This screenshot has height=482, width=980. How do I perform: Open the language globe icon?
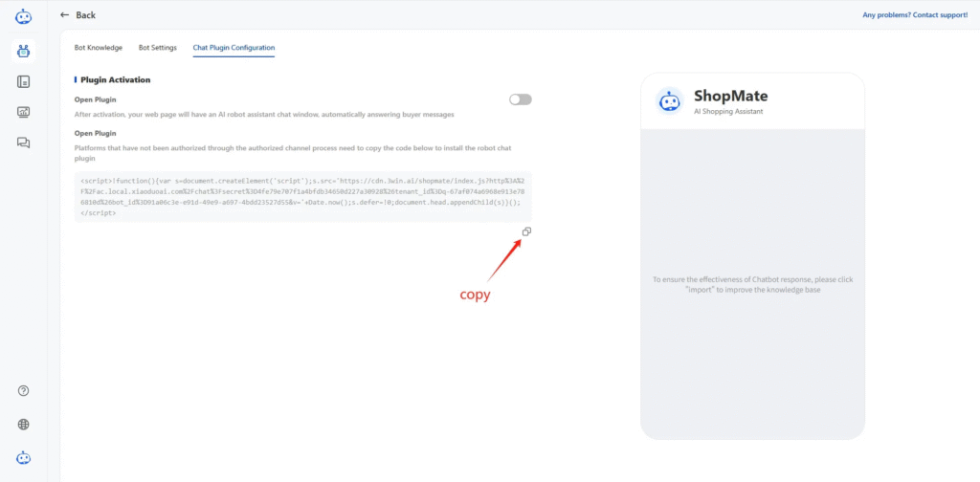[x=24, y=425]
